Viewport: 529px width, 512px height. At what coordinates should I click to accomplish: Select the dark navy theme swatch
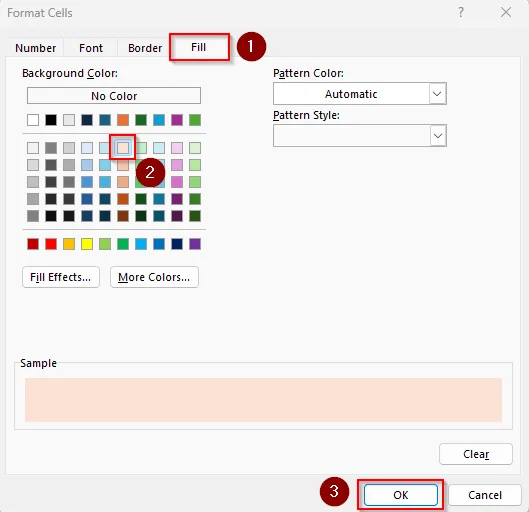click(87, 120)
